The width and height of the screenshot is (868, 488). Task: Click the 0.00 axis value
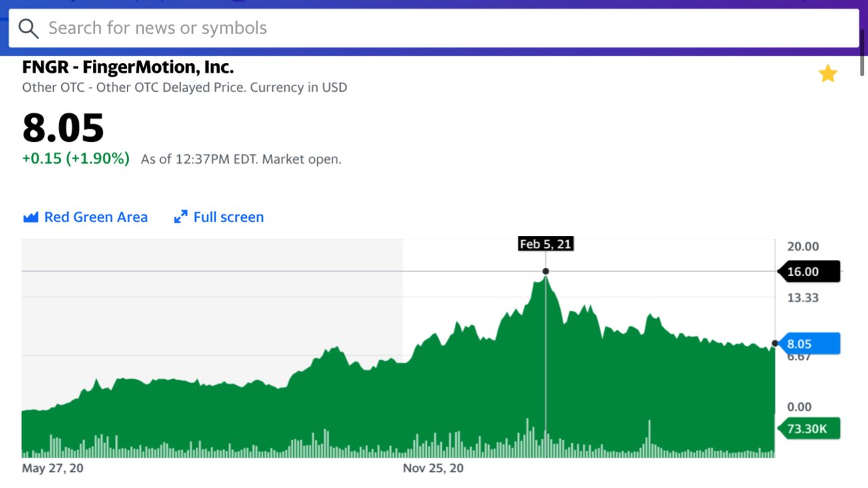[x=799, y=407]
